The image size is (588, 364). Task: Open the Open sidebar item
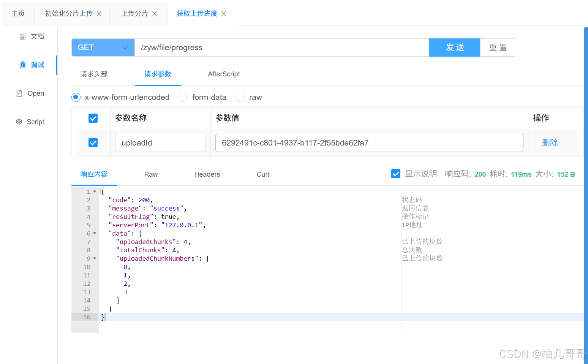tap(30, 93)
